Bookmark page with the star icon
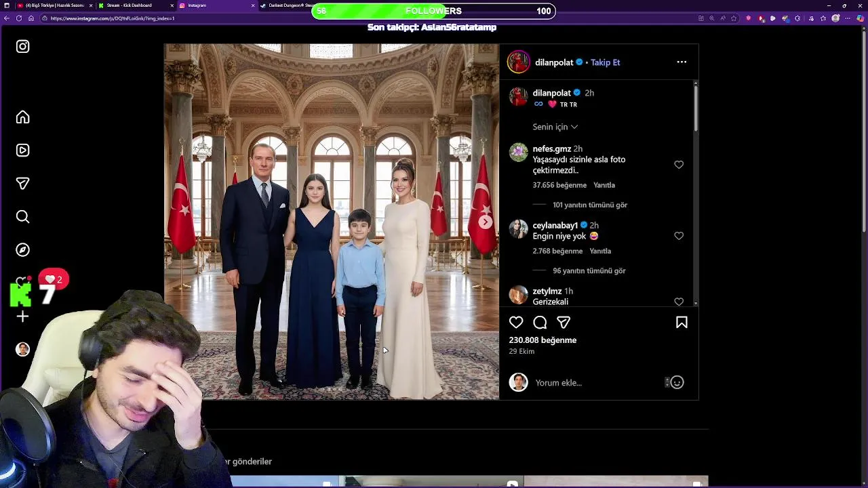 pyautogui.click(x=734, y=18)
